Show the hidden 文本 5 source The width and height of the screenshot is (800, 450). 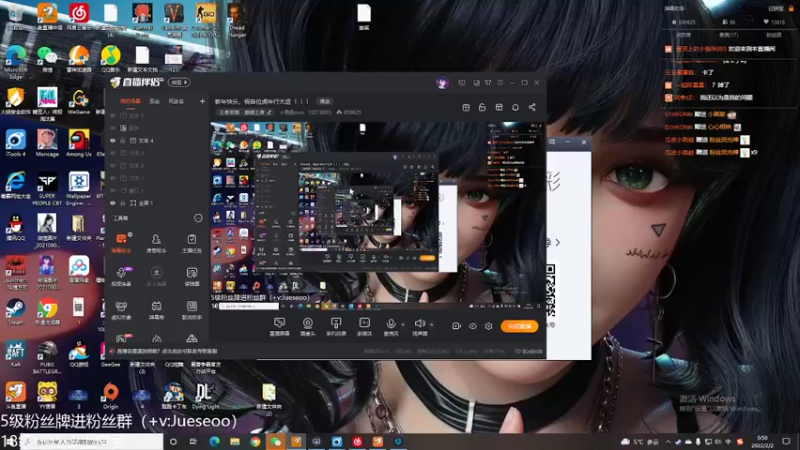pos(113,116)
